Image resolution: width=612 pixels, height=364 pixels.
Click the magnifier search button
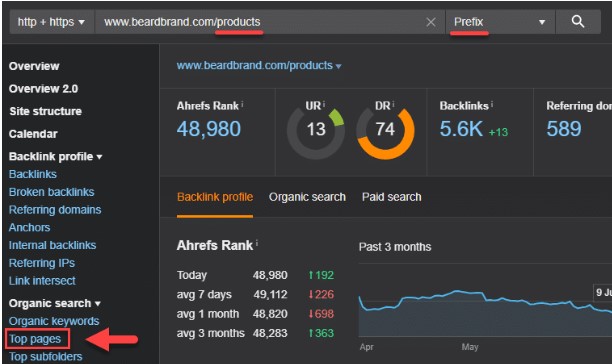(578, 22)
